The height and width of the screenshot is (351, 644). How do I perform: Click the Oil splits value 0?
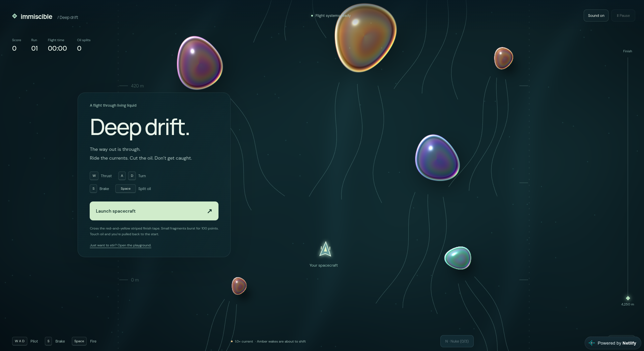click(79, 48)
